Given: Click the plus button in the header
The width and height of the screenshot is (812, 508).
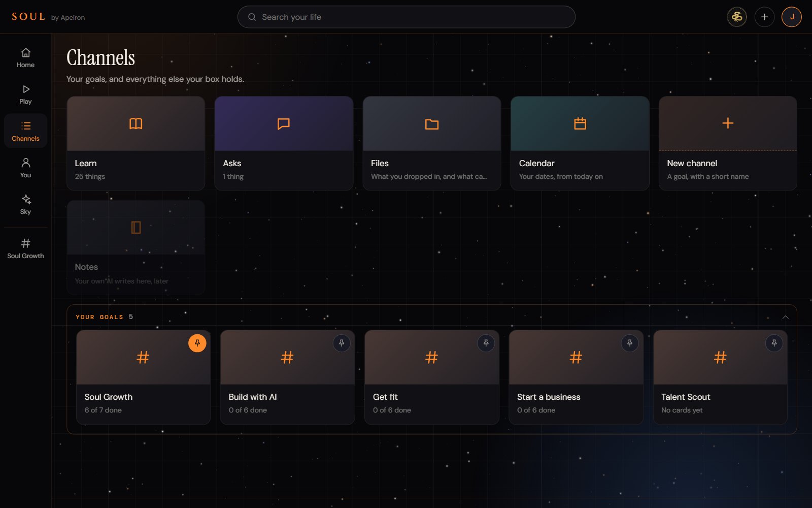Looking at the screenshot, I should pyautogui.click(x=764, y=17).
